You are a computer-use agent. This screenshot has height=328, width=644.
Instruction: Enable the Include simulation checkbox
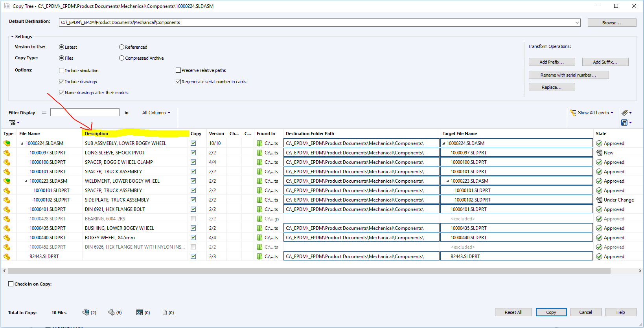click(x=61, y=71)
